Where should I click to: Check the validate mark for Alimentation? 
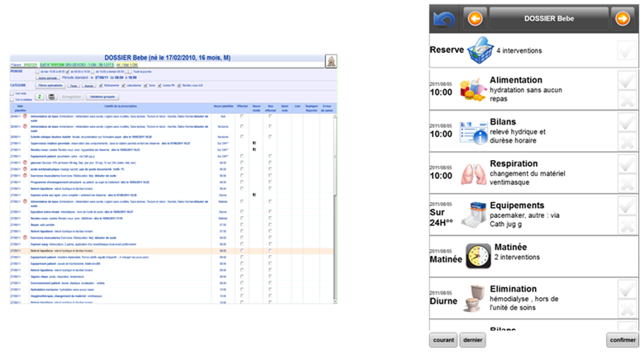click(626, 80)
